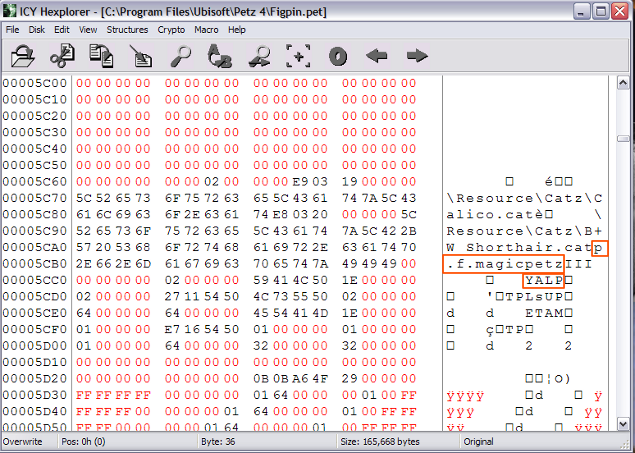Click byte E9 in row 00005C60

tap(300, 181)
